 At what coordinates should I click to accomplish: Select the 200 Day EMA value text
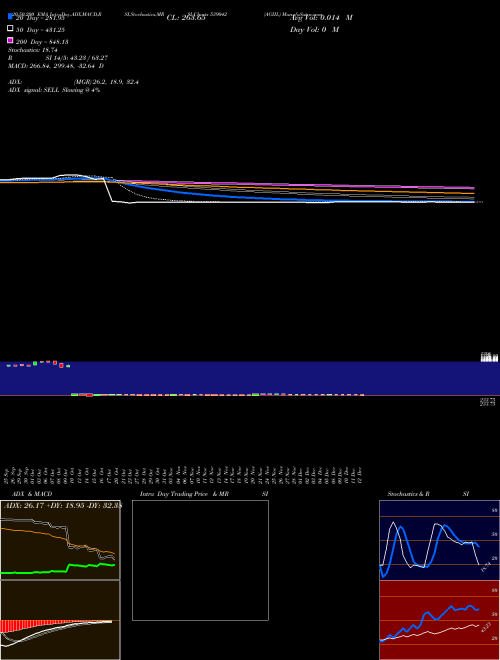[x=42, y=42]
